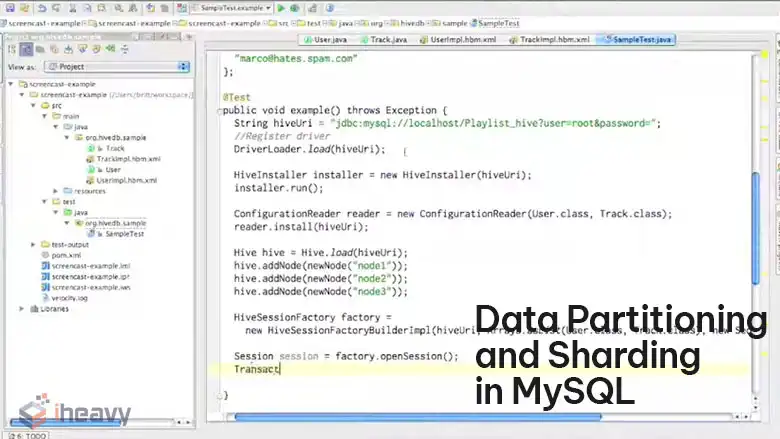Select pom.xml in project tree
This screenshot has width=780, height=439.
point(66,255)
